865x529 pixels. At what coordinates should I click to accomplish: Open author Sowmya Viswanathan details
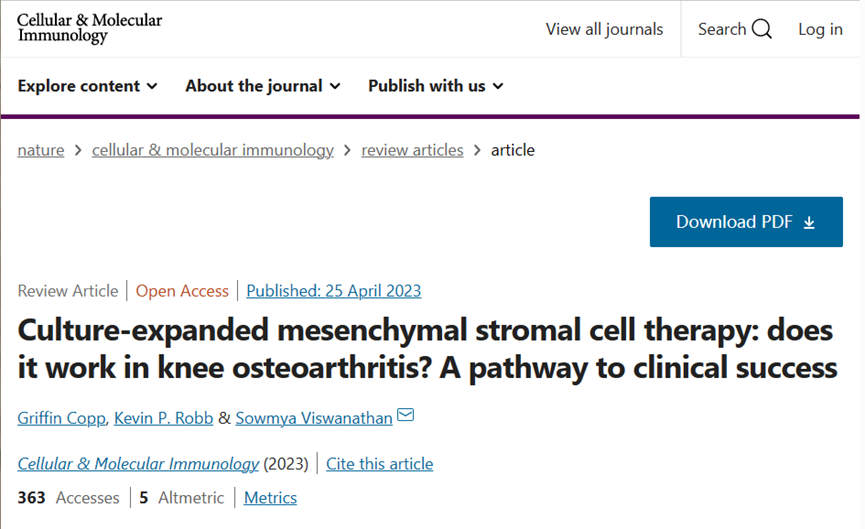point(314,418)
